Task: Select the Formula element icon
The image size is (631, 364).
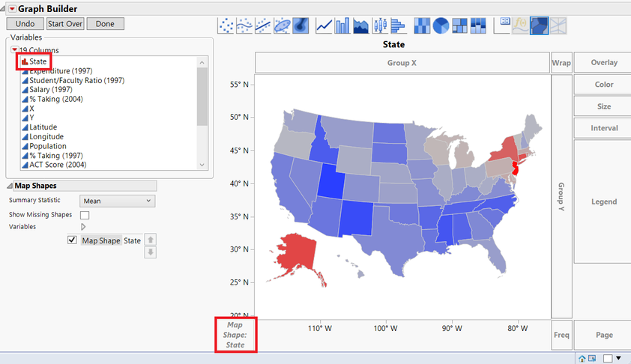Action: tap(521, 25)
